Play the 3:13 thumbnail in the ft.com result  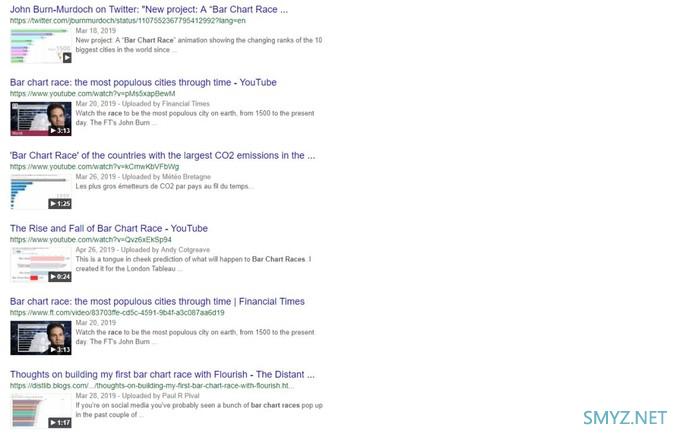[41, 338]
